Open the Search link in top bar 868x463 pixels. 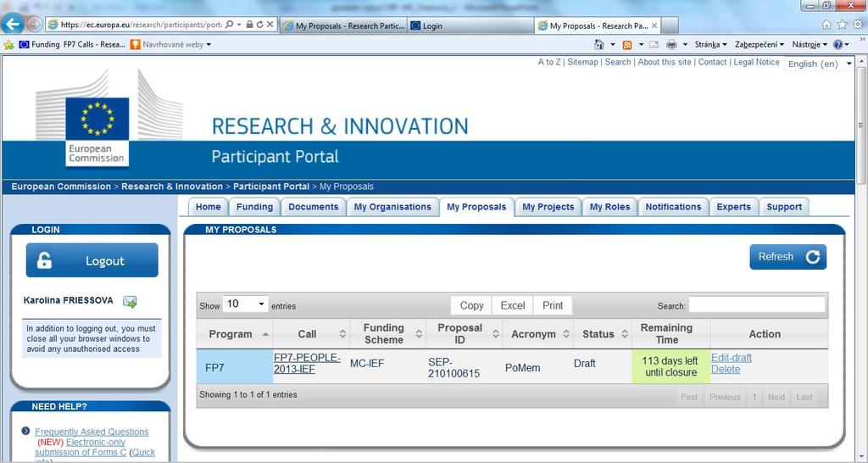point(618,62)
